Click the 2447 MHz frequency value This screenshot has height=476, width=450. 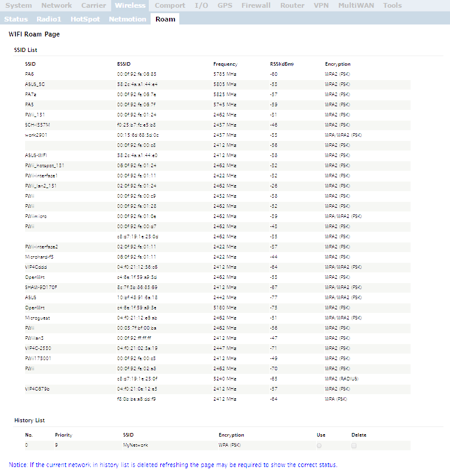pos(225,348)
